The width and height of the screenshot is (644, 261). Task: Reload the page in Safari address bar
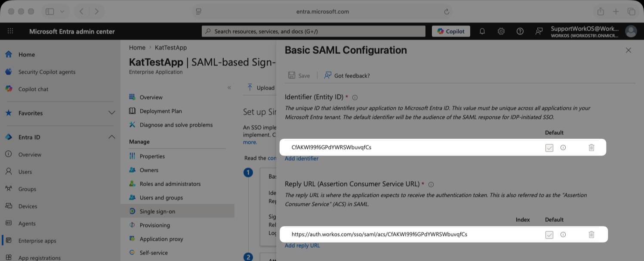(x=447, y=12)
